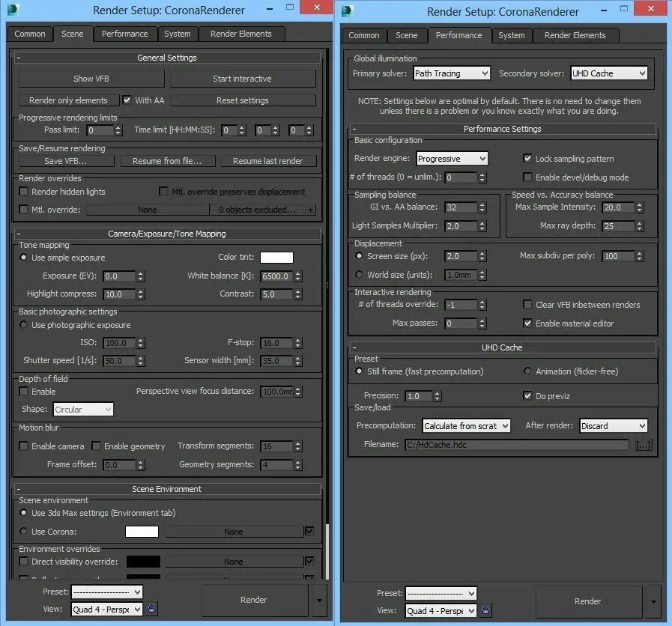The height and width of the screenshot is (626, 672).
Task: Switch to the Common tab in the left window
Action: coord(29,34)
